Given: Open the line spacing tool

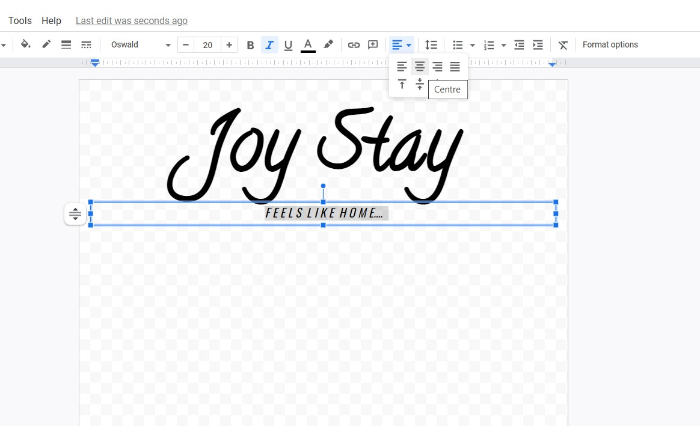Looking at the screenshot, I should [x=431, y=45].
